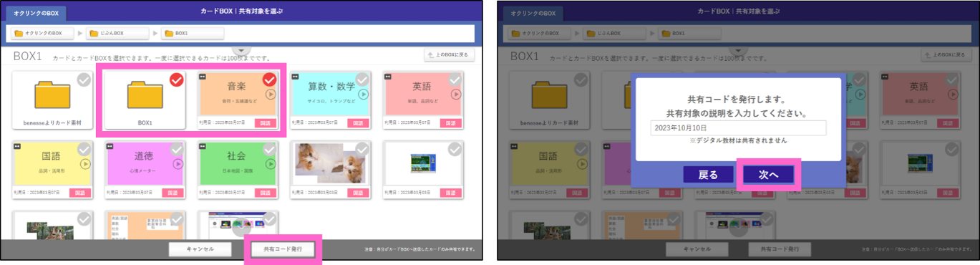The width and height of the screenshot is (980, 265).
Task: Switch to オクリンクのBOX tab, left screen
Action: (x=37, y=13)
